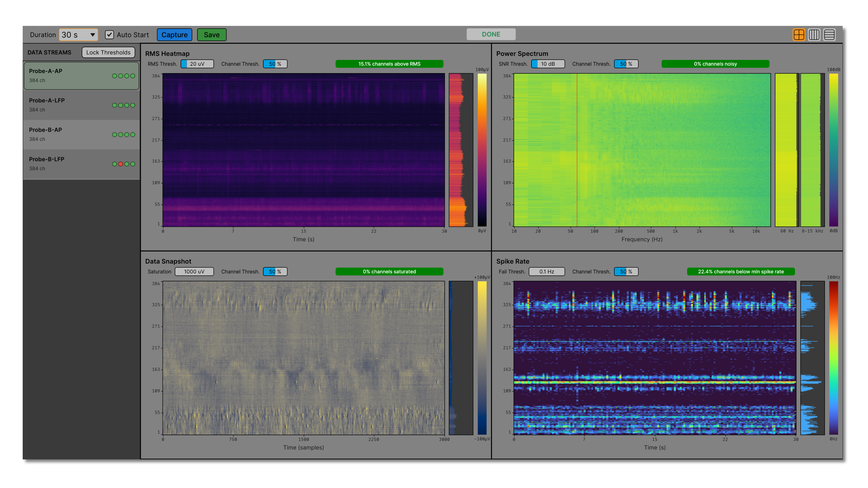Click the first status circle of Probe-A-AP
Screen dimensions: 868x488
point(115,76)
